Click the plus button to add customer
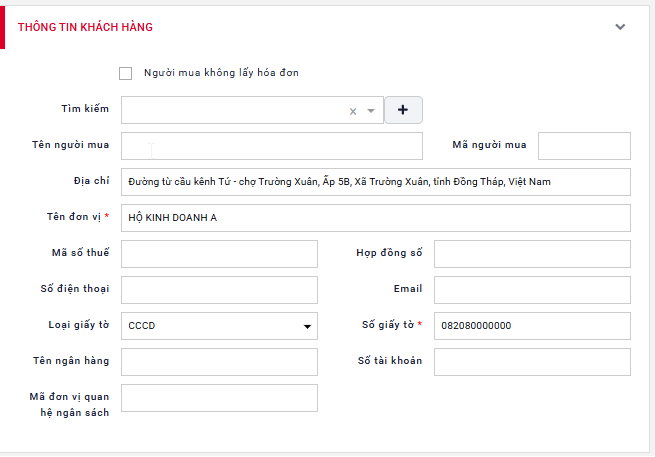The image size is (655, 457). pyautogui.click(x=403, y=110)
